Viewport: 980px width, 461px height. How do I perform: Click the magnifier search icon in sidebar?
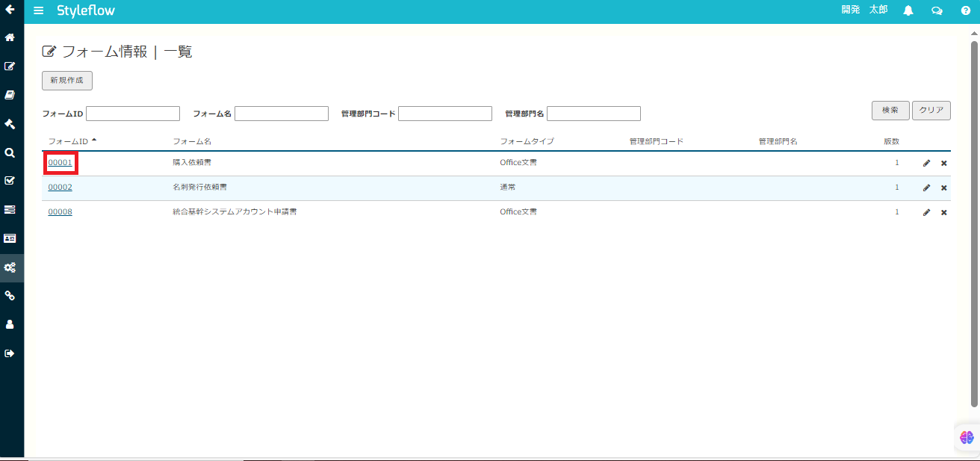click(x=10, y=152)
